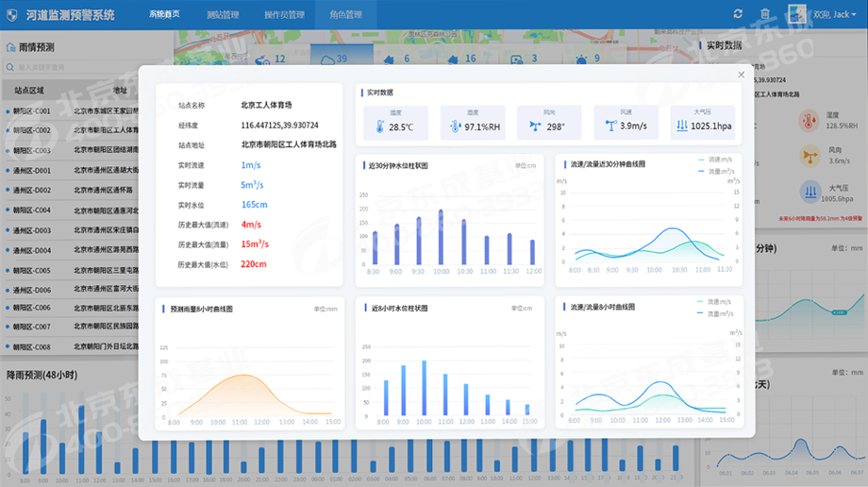
Task: Go to 角色管理 tab
Action: [345, 15]
